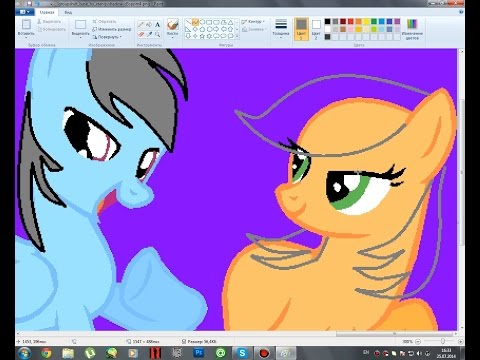Activate the Color 2 selector
The image size is (480, 360).
(316, 29)
